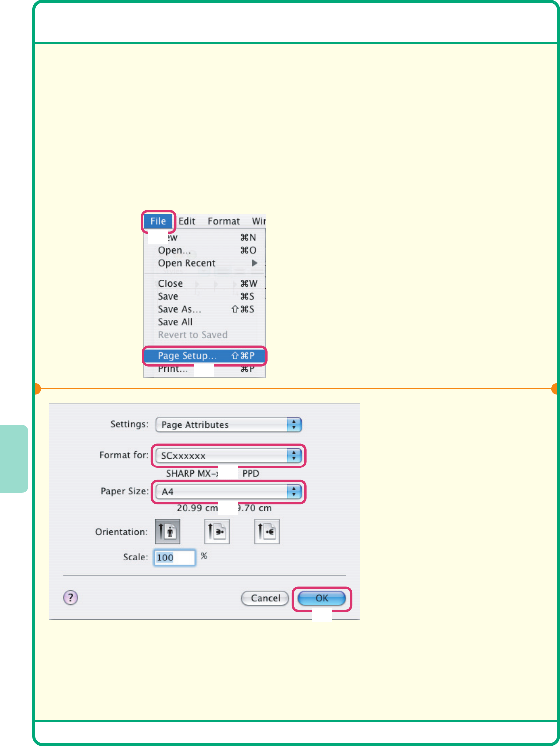
Task: Open the Settings Page Attributes dropdown
Action: point(229,425)
